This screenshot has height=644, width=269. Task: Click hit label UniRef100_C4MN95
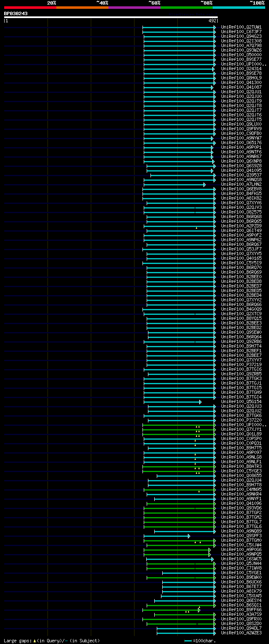coord(241,489)
